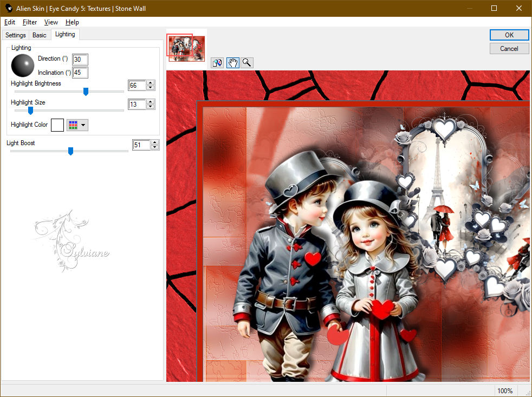This screenshot has width=532, height=397.
Task: Click the lighting direction sphere control
Action: pos(23,66)
